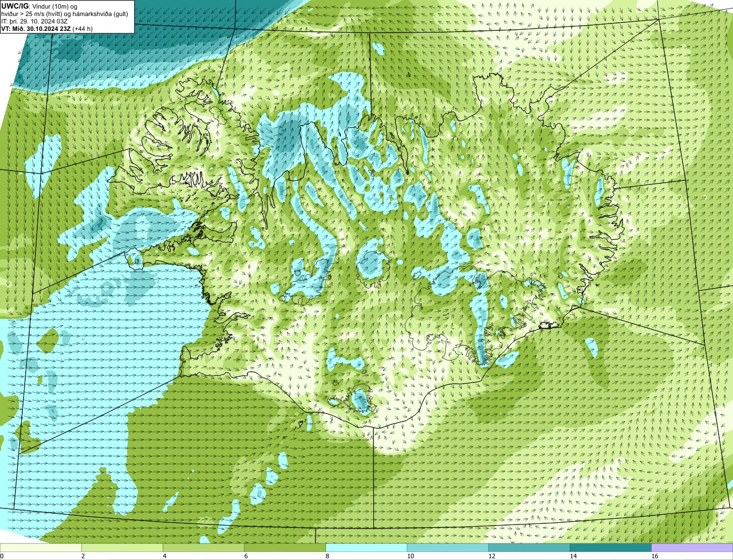Click the scale label '8'
Viewport: 733px width, 560px height.
coord(328,556)
